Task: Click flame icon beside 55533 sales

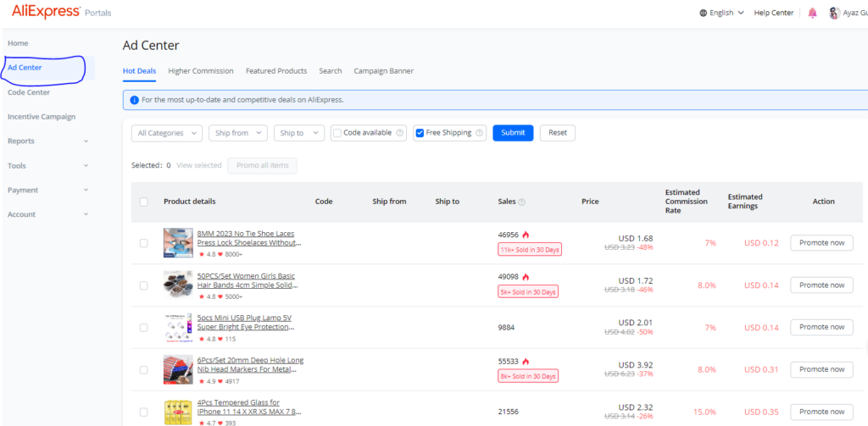Action: pyautogui.click(x=526, y=362)
